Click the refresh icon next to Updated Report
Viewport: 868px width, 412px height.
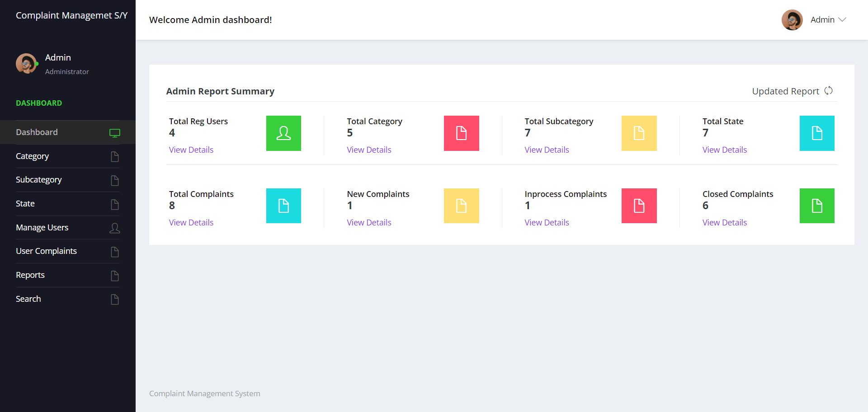point(829,90)
